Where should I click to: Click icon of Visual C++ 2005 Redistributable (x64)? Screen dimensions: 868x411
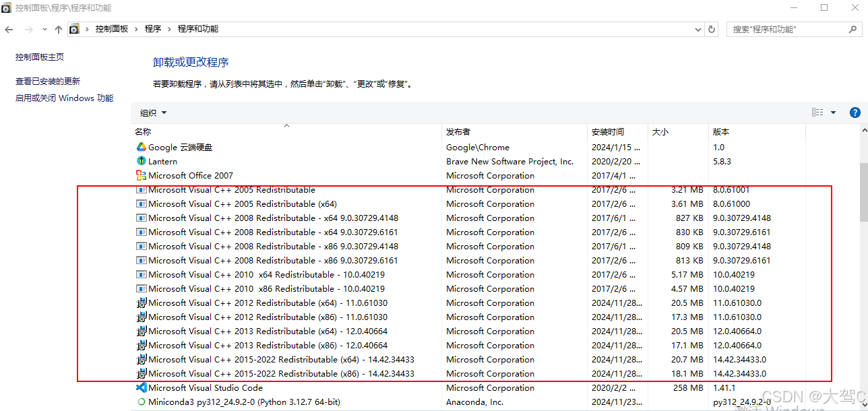pos(142,203)
